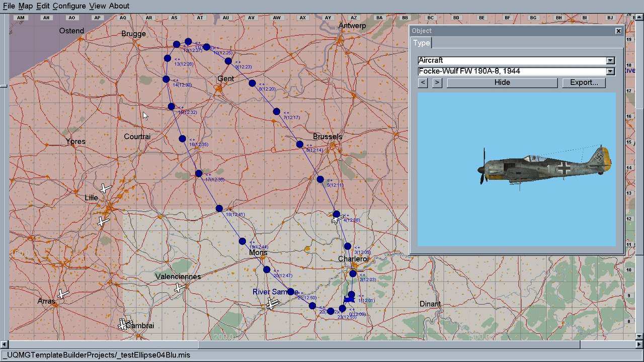Select waypoint 18 (12:41) marker
644x362 pixels.
coord(219,208)
